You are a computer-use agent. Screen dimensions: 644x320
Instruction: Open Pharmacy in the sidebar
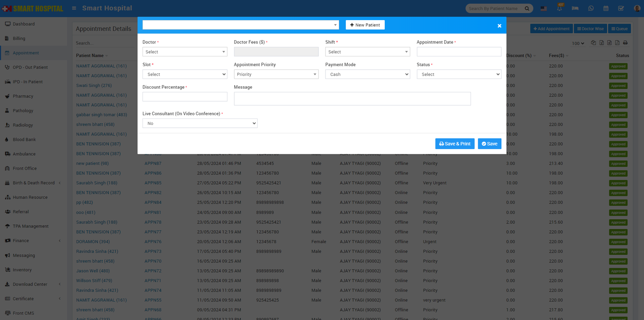23,96
